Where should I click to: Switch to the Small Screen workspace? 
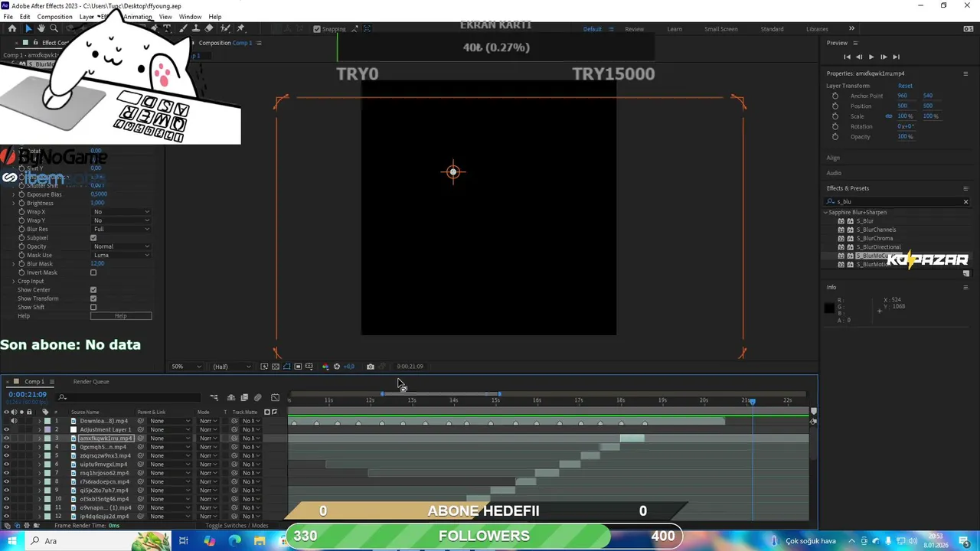tap(721, 29)
